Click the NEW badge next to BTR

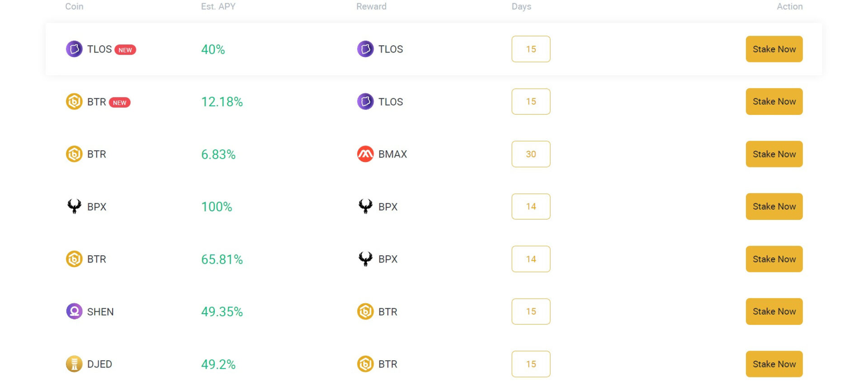click(120, 103)
